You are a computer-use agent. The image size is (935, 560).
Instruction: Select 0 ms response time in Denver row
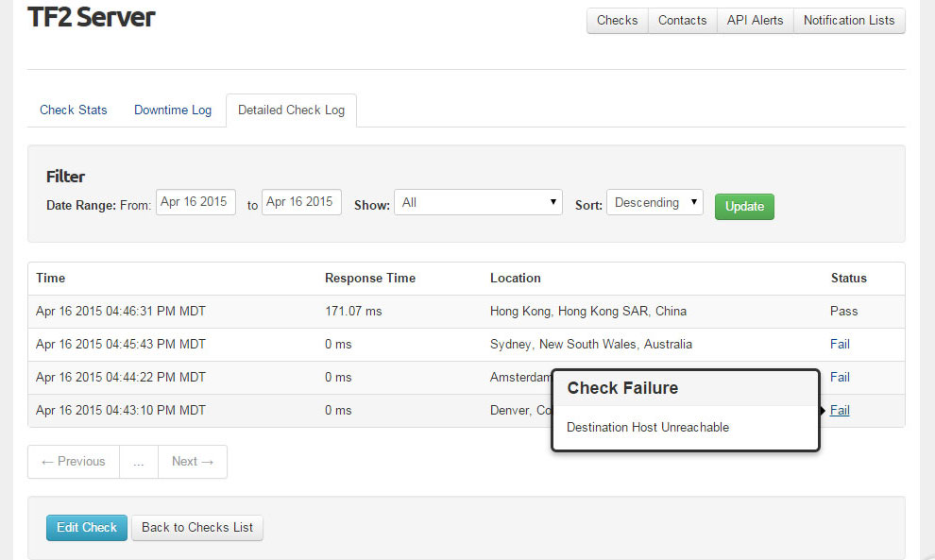[338, 410]
